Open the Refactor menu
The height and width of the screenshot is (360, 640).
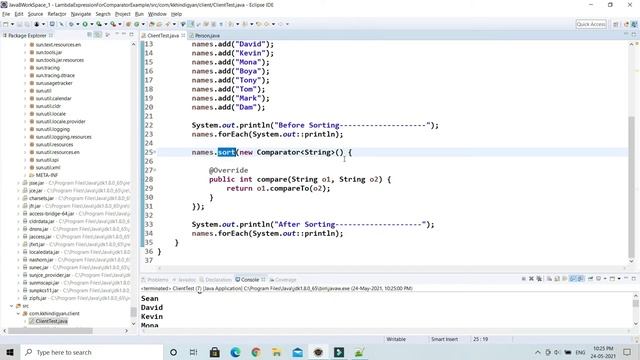pyautogui.click(x=57, y=14)
